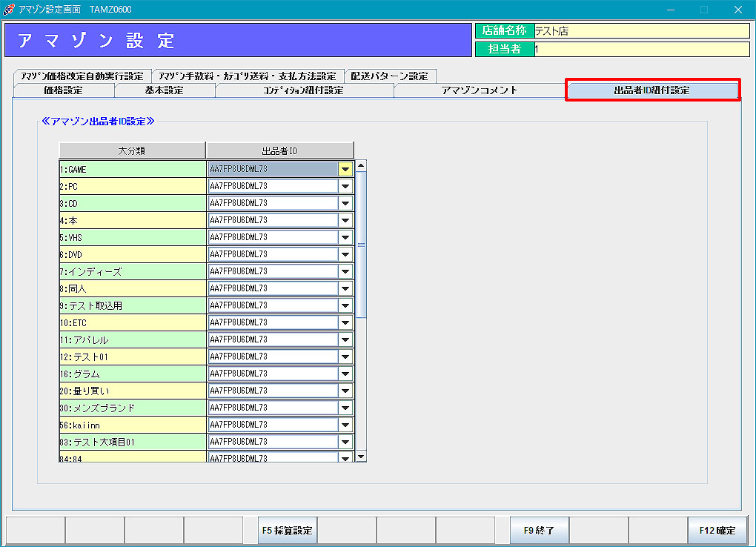The height and width of the screenshot is (547, 756).
Task: Click the 担当者 input field
Action: coord(641,49)
